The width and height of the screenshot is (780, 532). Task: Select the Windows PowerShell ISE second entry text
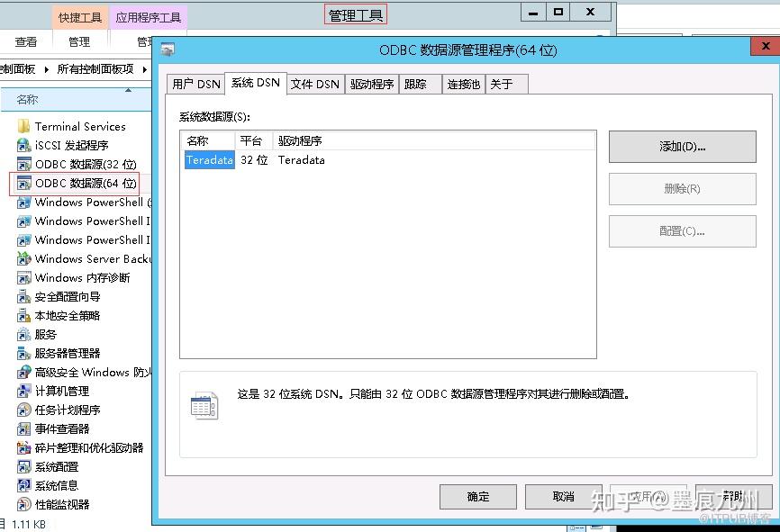coord(92,240)
